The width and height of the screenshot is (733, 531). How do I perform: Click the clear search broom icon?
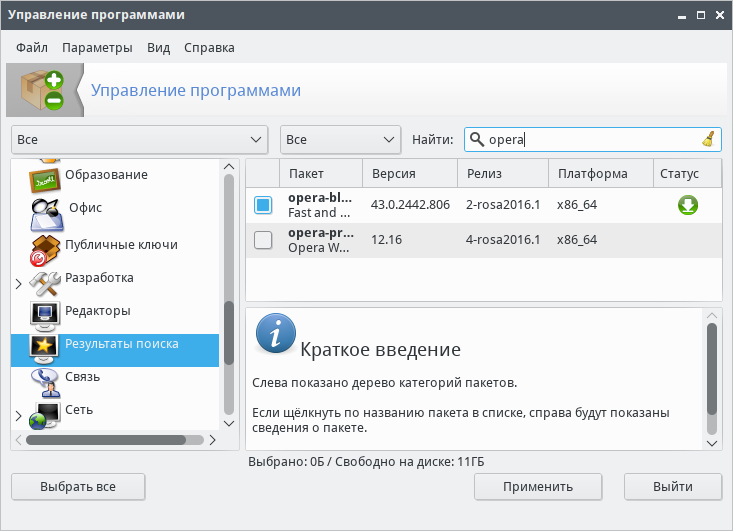tap(707, 140)
